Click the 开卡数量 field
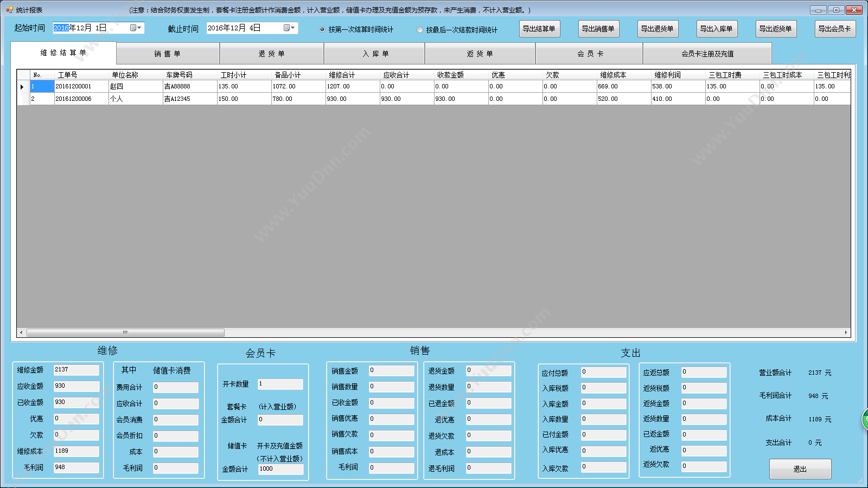868x488 pixels. pyautogui.click(x=280, y=384)
